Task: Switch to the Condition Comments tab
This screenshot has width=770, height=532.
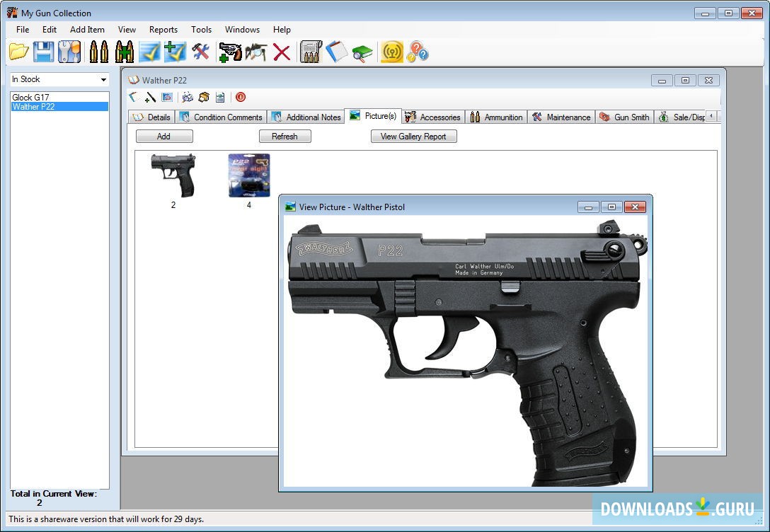Action: pos(221,117)
